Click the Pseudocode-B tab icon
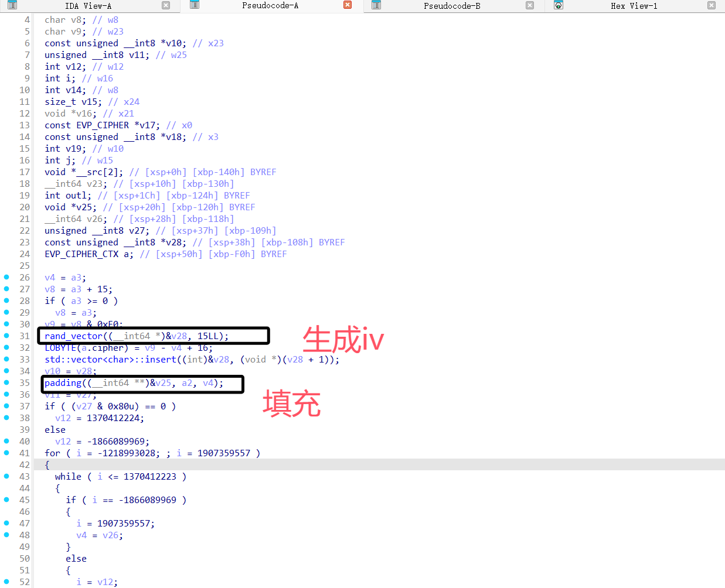 pos(377,5)
